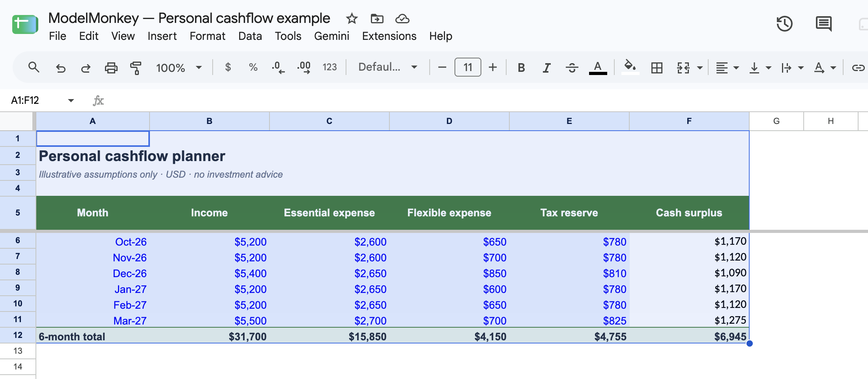Open horizontal align dropdown
Screen dimensions: 868x379
click(727, 68)
